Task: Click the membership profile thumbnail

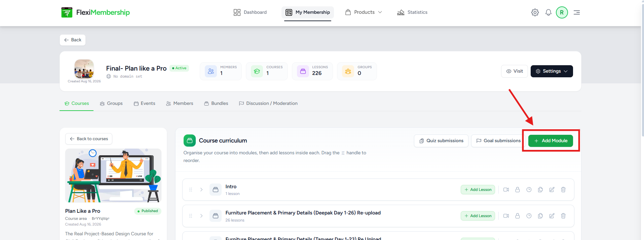Action: tap(84, 69)
